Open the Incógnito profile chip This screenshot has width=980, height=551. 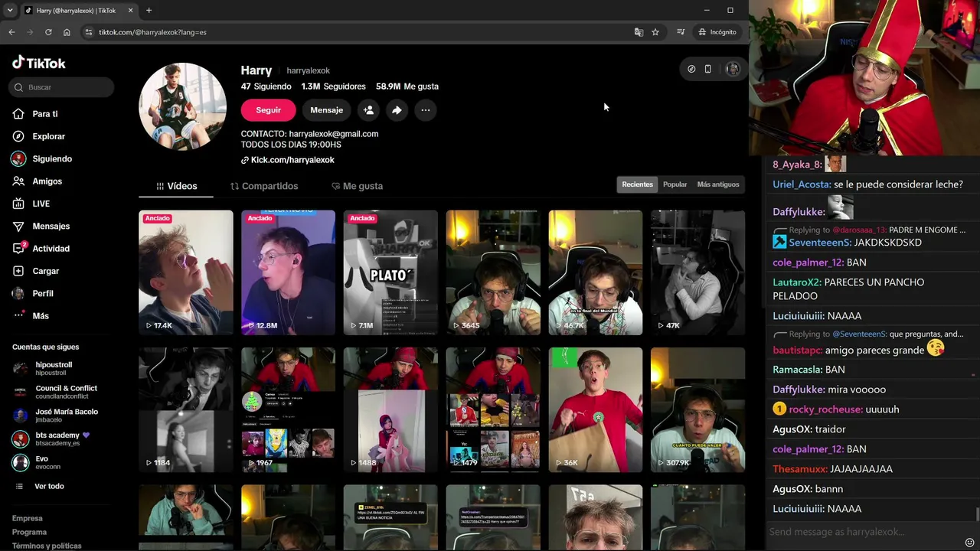pyautogui.click(x=717, y=32)
